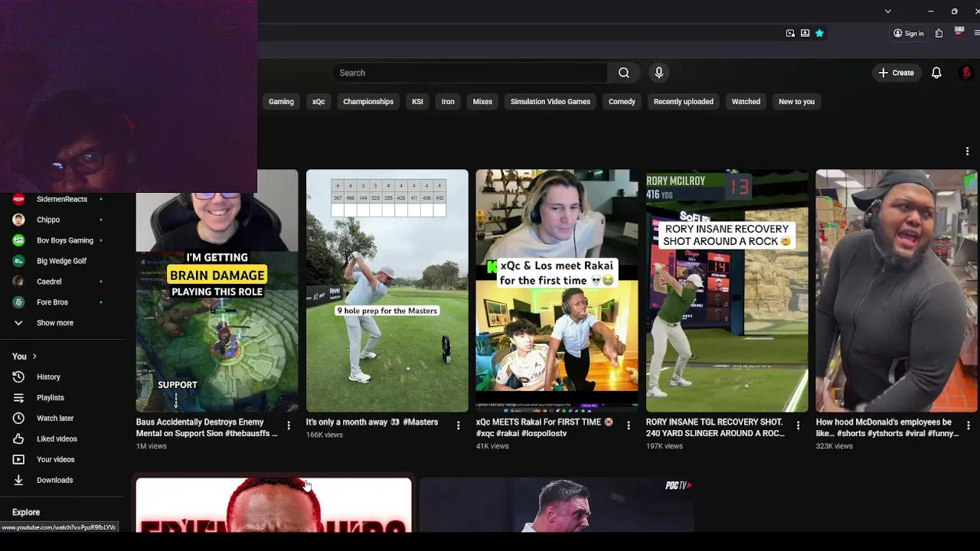Open Liked videos thumbs-up icon
980x551 pixels.
(x=18, y=439)
